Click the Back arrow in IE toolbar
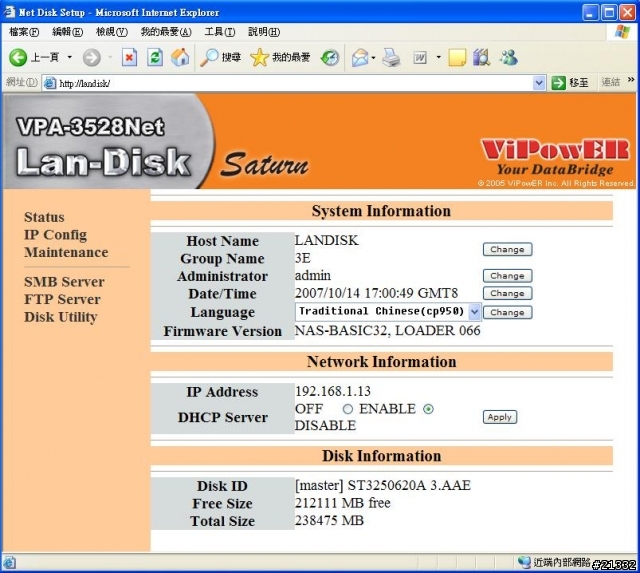Viewport: 640px width, 573px height. (18, 58)
